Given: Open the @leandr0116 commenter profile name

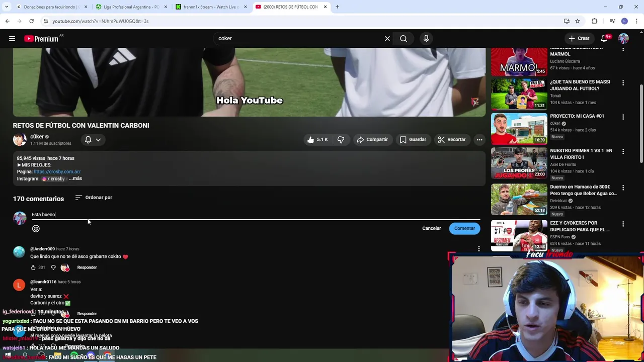Looking at the screenshot, I should point(43,282).
